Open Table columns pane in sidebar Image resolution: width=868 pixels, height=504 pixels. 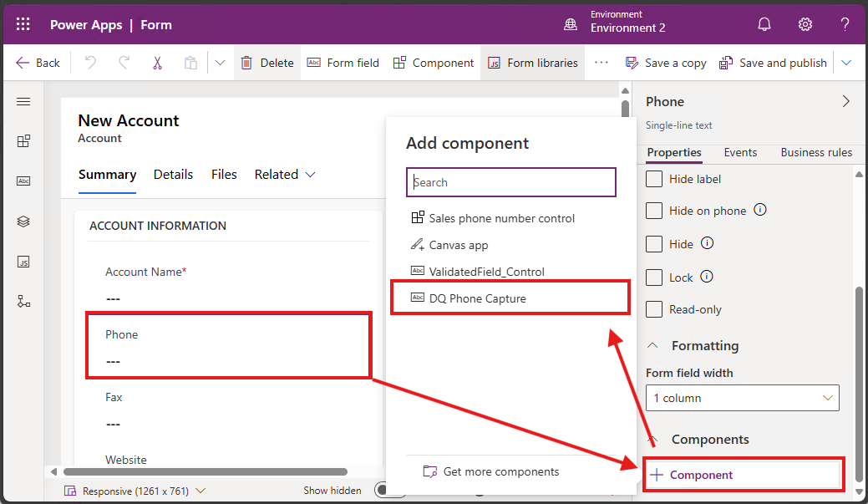coord(23,181)
